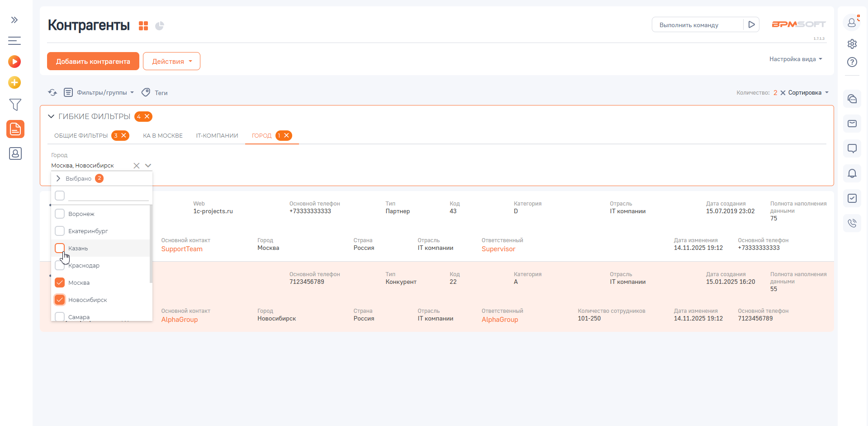
Task: Click the run command play icon
Action: (x=751, y=24)
